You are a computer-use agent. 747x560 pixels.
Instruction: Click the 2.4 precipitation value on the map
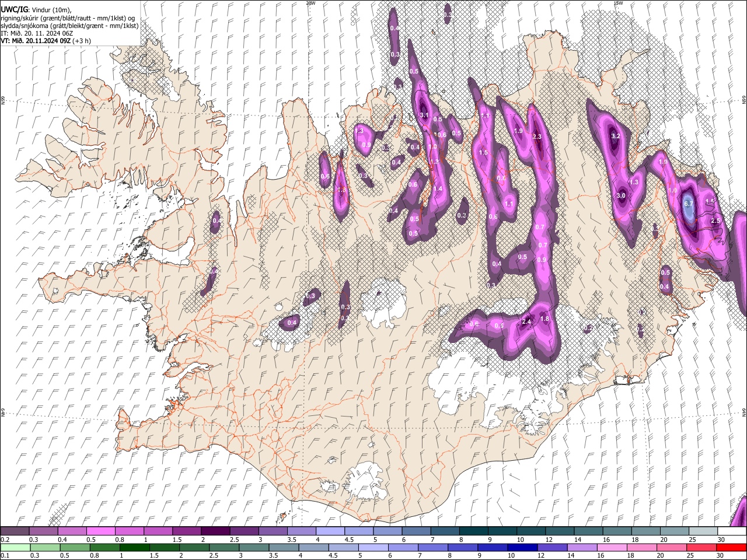[526, 321]
